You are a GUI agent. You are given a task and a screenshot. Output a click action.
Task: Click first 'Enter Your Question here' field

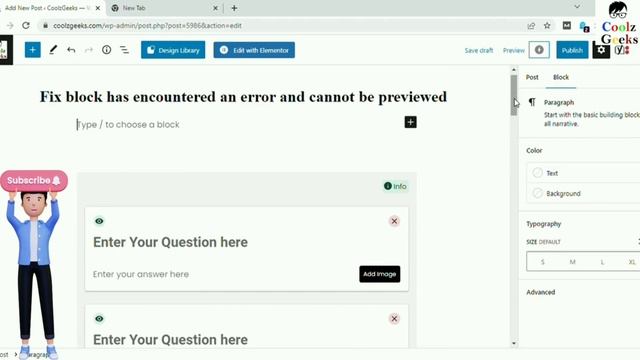point(170,242)
